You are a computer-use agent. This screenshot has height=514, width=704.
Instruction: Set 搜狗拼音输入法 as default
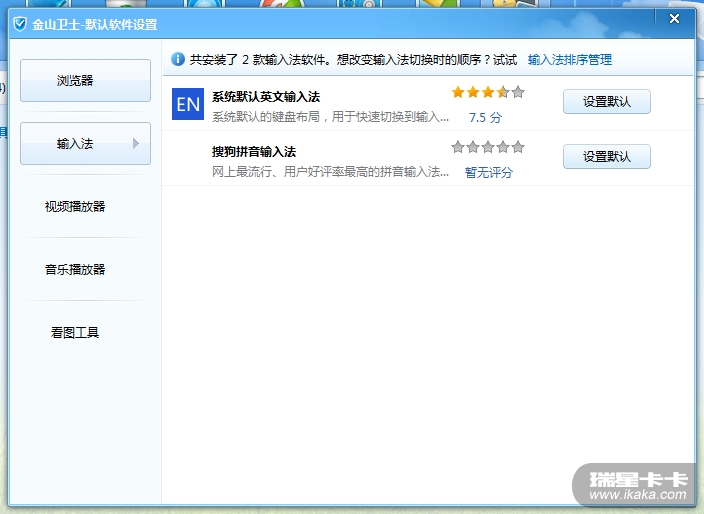607,157
